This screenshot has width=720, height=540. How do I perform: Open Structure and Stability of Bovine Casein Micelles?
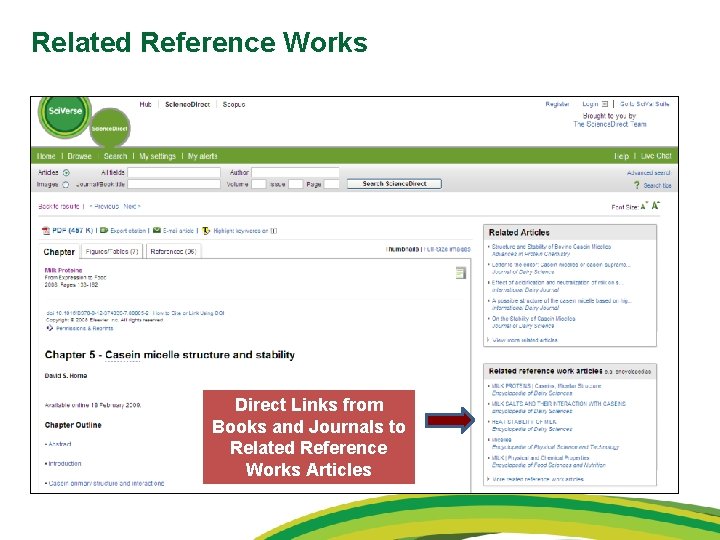[x=551, y=247]
